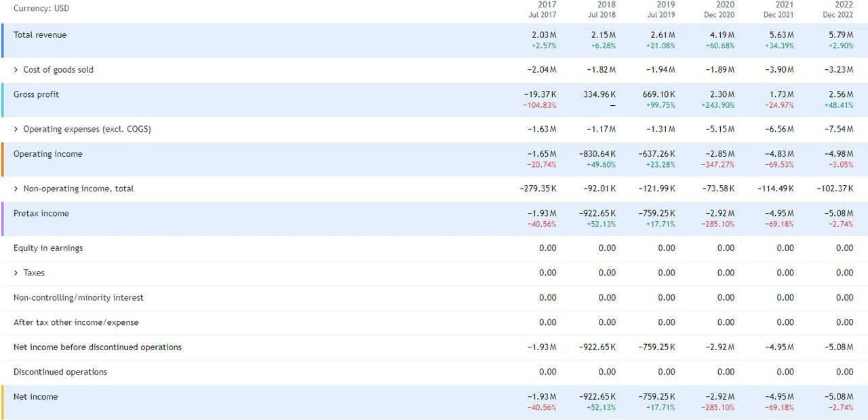The width and height of the screenshot is (868, 420).
Task: Select the Gross profit row label
Action: [37, 95]
